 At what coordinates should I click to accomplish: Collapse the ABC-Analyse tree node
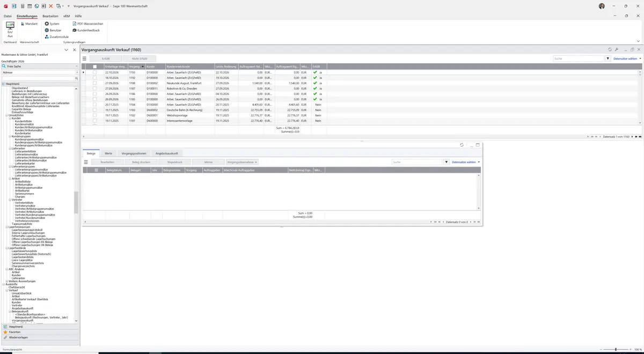[x=7, y=269]
